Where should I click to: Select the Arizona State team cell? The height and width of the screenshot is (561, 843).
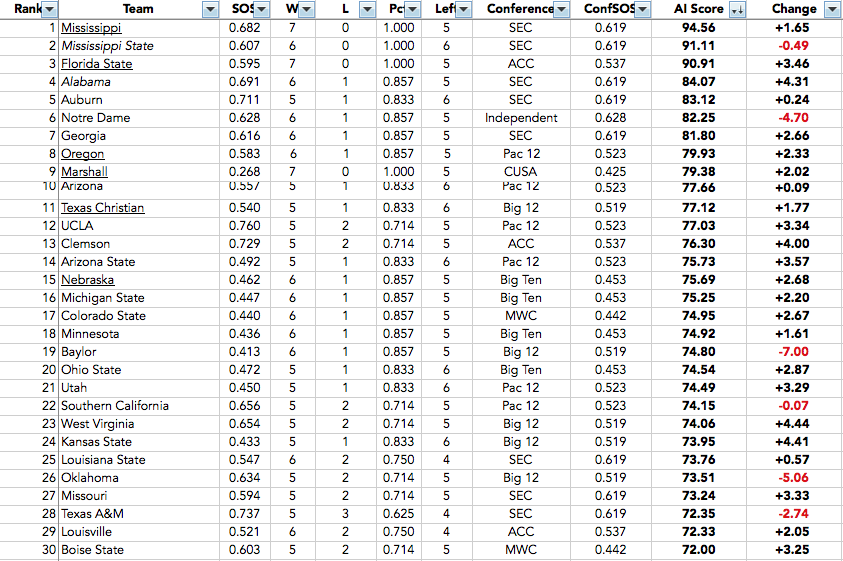139,262
